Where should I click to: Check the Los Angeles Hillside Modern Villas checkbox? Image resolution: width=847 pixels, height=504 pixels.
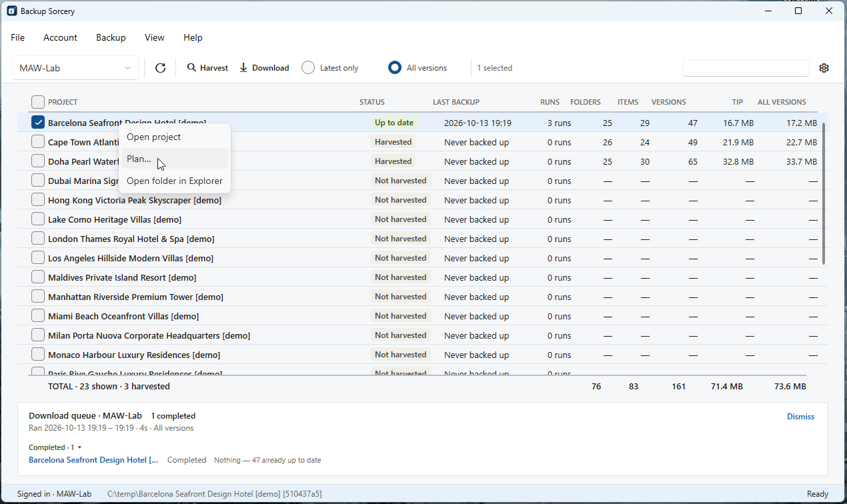(38, 258)
